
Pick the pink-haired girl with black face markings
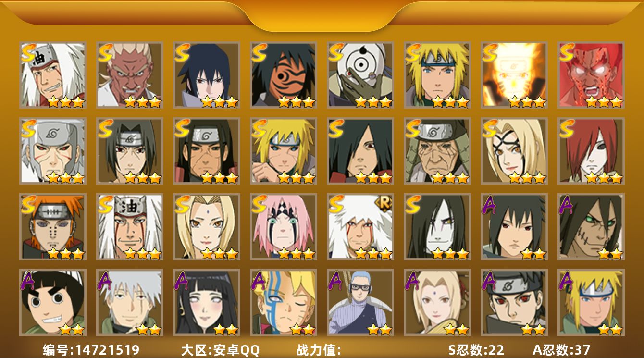click(284, 227)
